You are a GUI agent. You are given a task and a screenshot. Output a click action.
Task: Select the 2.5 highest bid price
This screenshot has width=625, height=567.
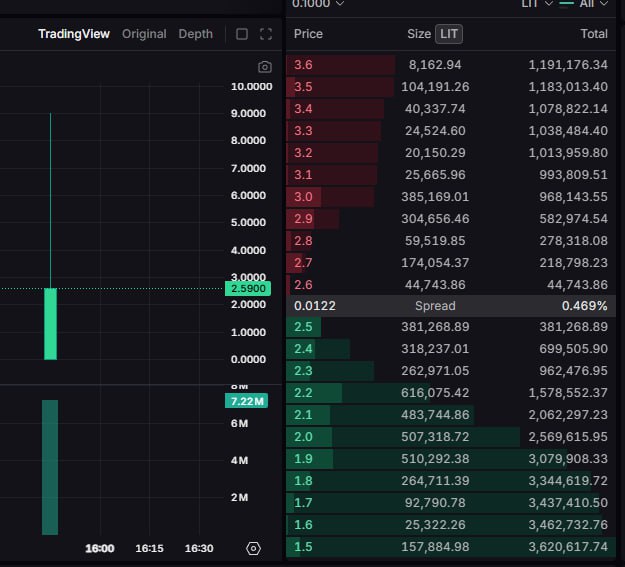pos(303,327)
